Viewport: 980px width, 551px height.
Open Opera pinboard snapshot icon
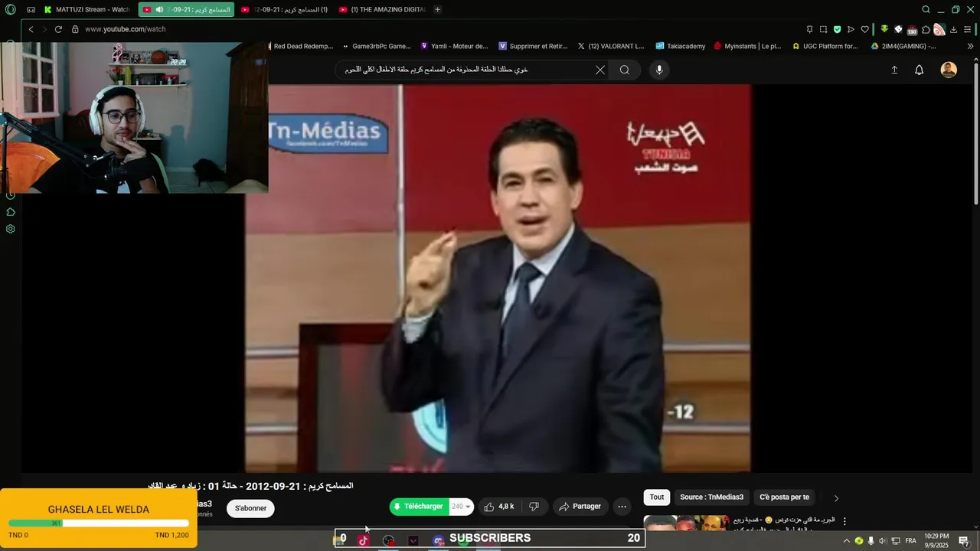(823, 29)
